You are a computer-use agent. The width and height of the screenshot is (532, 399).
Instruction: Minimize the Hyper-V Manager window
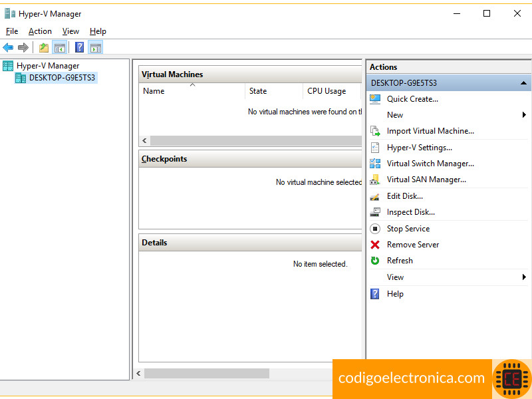click(457, 13)
